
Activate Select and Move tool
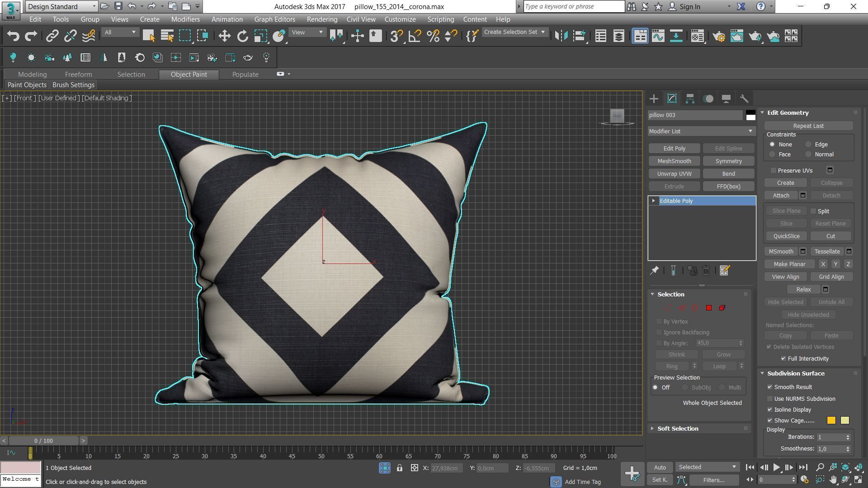tap(225, 36)
